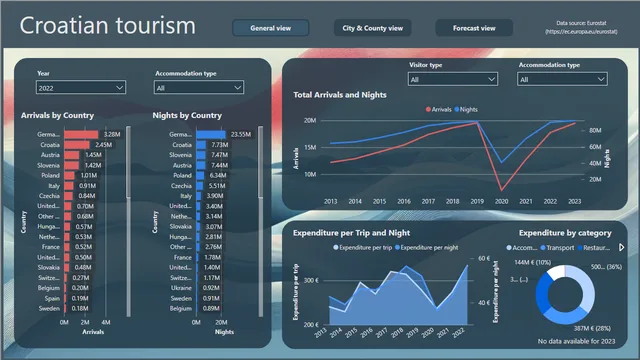Click the 0.91M Italy arrivals value
The width and height of the screenshot is (640, 360).
click(87, 186)
